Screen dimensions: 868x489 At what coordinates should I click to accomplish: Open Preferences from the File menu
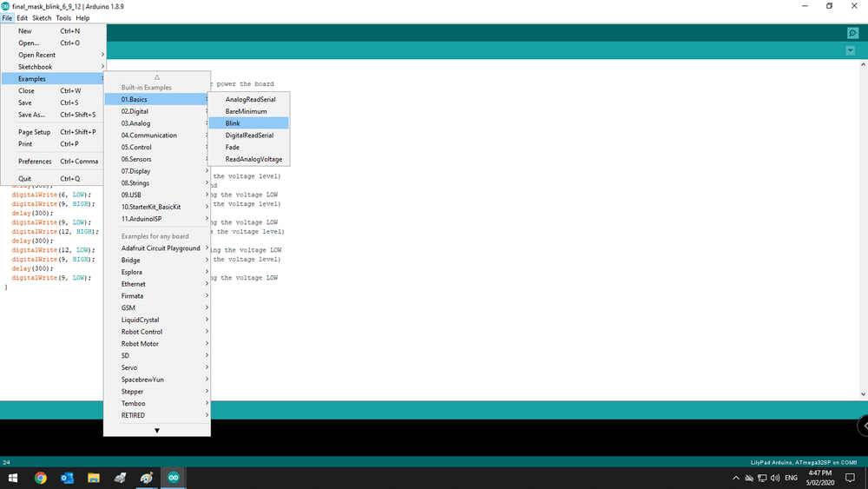53,162
